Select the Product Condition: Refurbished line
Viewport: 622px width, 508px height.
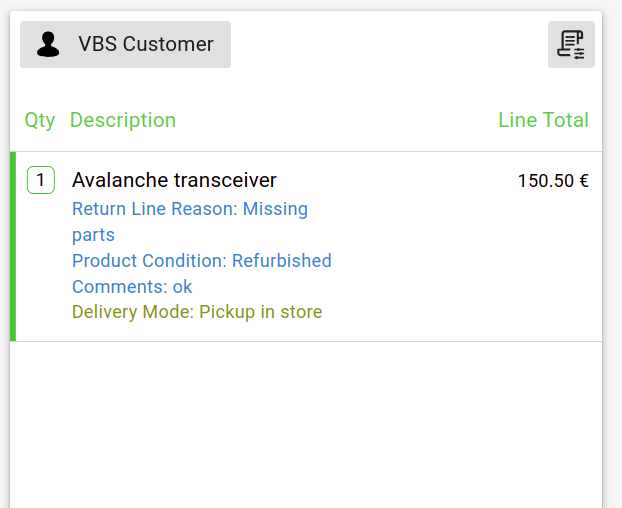point(201,261)
